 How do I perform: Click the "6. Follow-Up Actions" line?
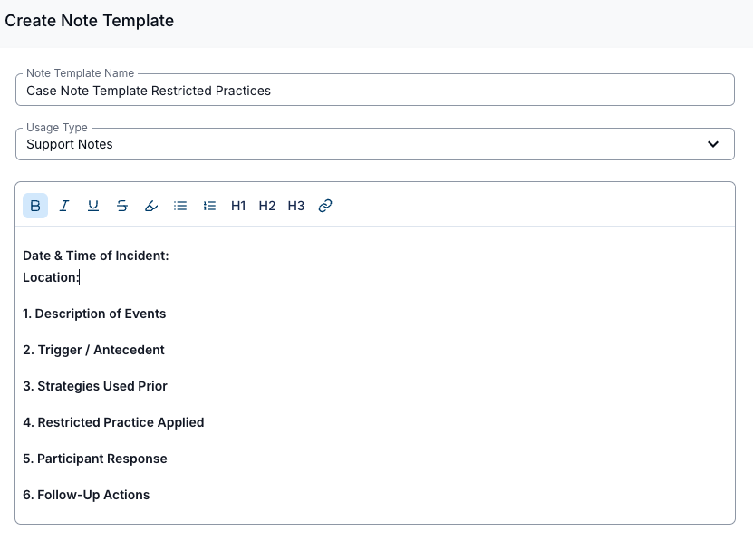coord(86,495)
